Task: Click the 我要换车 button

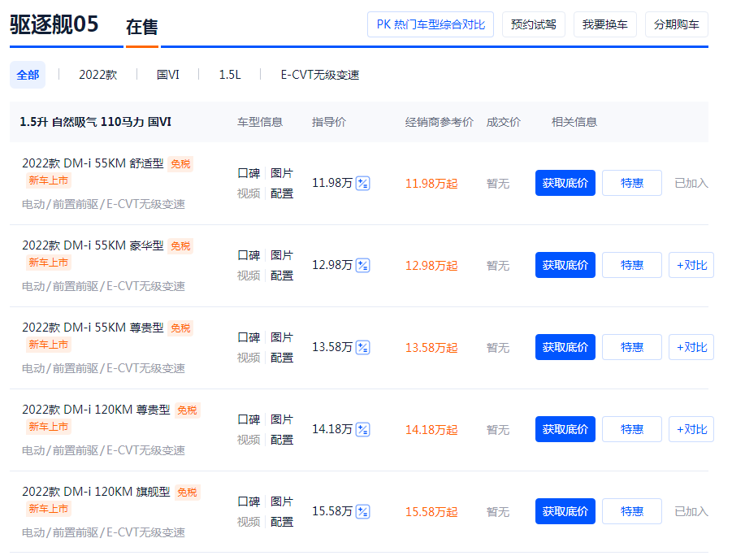Action: tap(604, 24)
